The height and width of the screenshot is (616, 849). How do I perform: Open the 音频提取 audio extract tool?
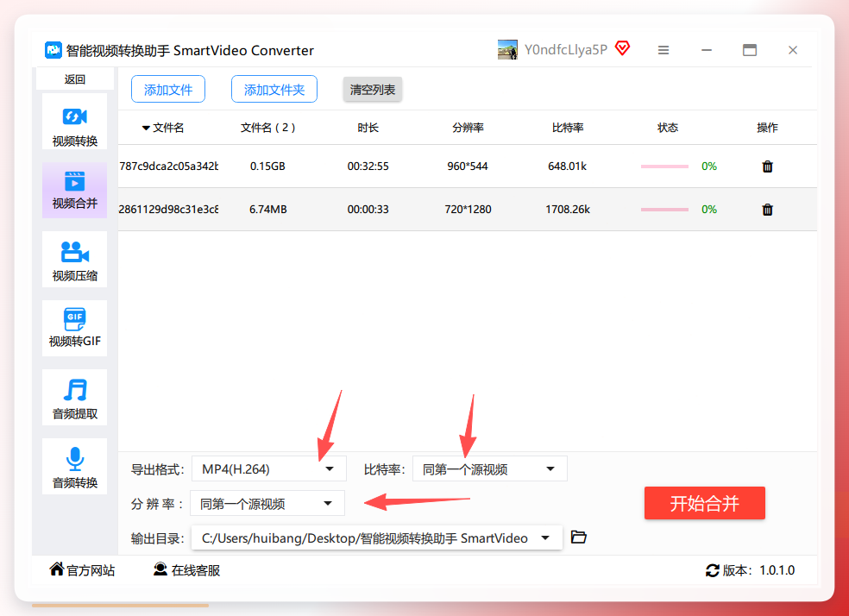pos(75,398)
